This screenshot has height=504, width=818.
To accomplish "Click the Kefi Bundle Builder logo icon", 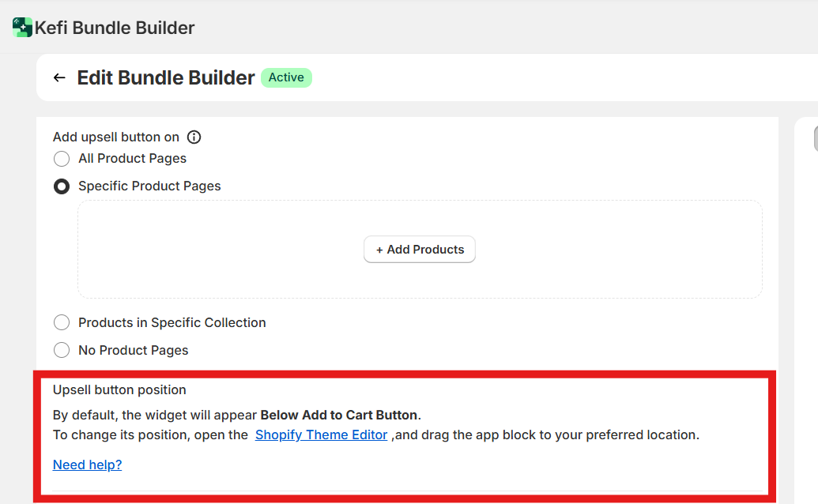I will [x=23, y=28].
